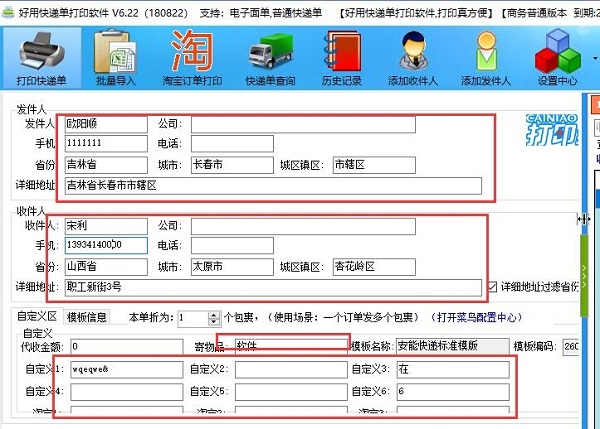The height and width of the screenshot is (429, 600).
Task: Click 自定义6 field
Action: (x=453, y=392)
